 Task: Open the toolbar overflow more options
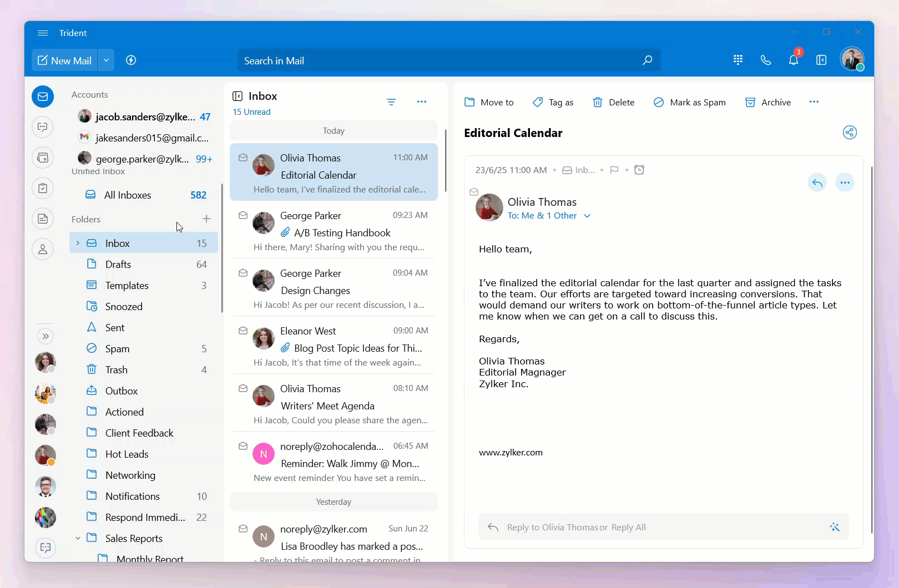814,102
